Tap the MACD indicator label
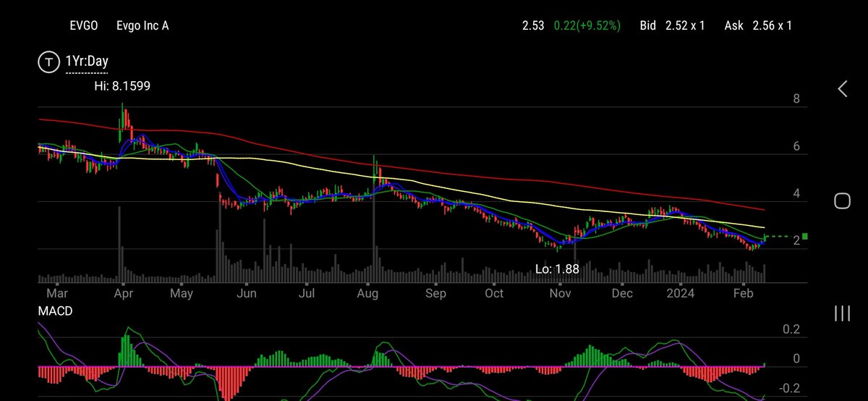The height and width of the screenshot is (401, 868). pos(56,311)
